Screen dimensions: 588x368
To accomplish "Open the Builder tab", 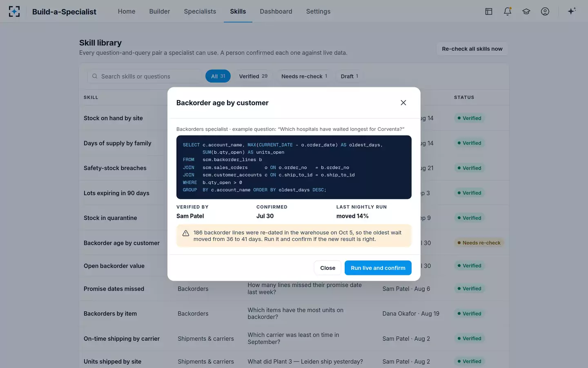I will click(160, 11).
